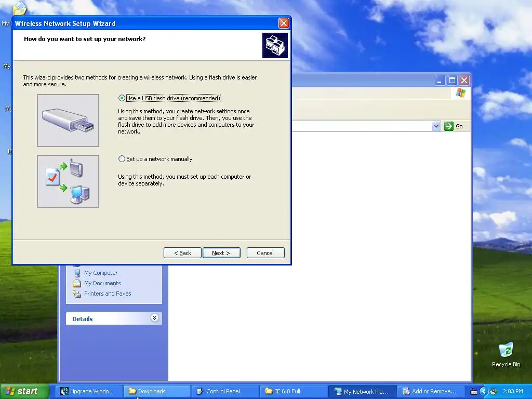Click the My Computer sidebar icon
The height and width of the screenshot is (399, 532).
(x=77, y=273)
